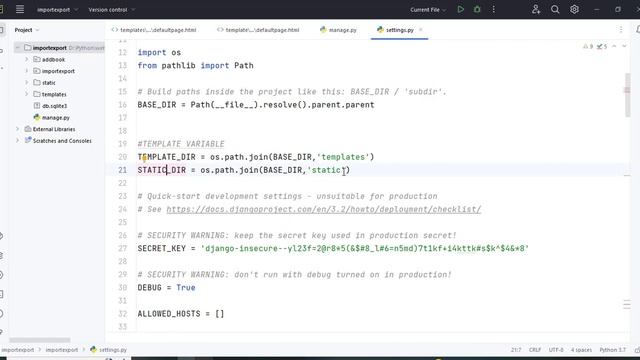This screenshot has width=640, height=360.
Task: Jump to previous highlighted problem arrow
Action: [x=614, y=46]
